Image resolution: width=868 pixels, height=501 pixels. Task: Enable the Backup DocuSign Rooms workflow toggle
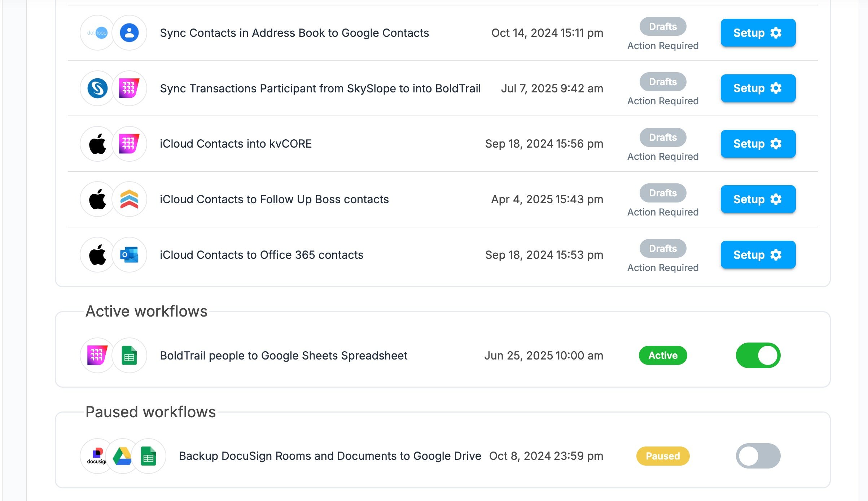click(x=758, y=456)
